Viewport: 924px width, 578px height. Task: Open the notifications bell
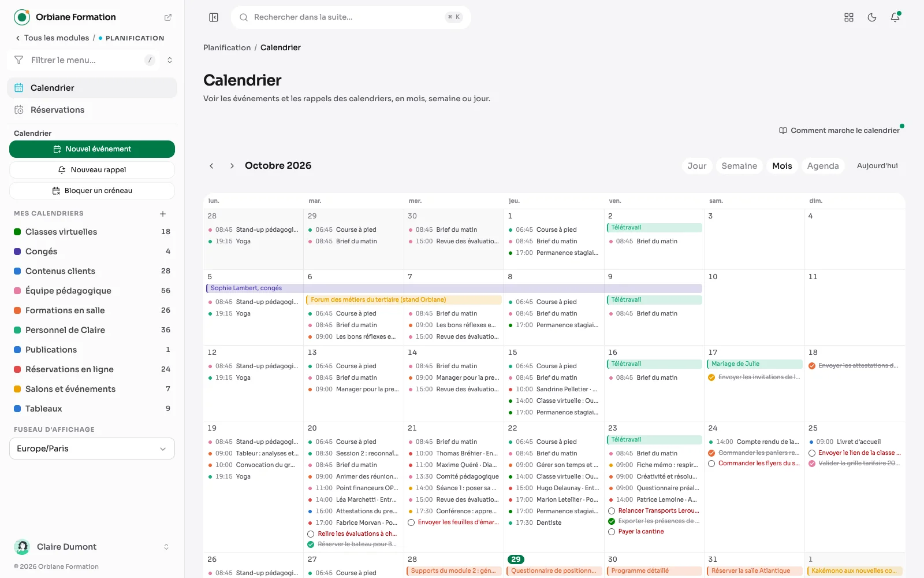[895, 17]
